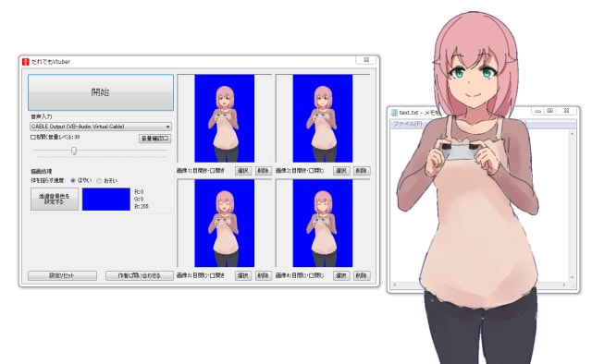Screen dimensions: 592x364
Task: Click 削除 delete button for image 3
Action: [x=264, y=275]
